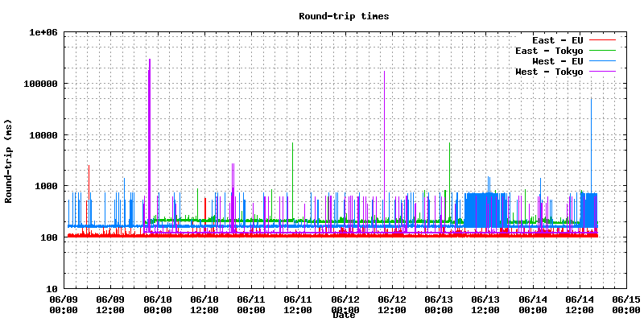This screenshot has width=644, height=322.
Task: Click the "06/13 00:00" x-axis label
Action: [438, 305]
